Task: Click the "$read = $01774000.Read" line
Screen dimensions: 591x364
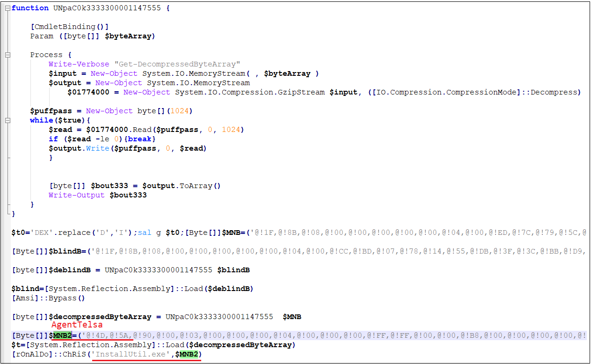Action: (146, 130)
